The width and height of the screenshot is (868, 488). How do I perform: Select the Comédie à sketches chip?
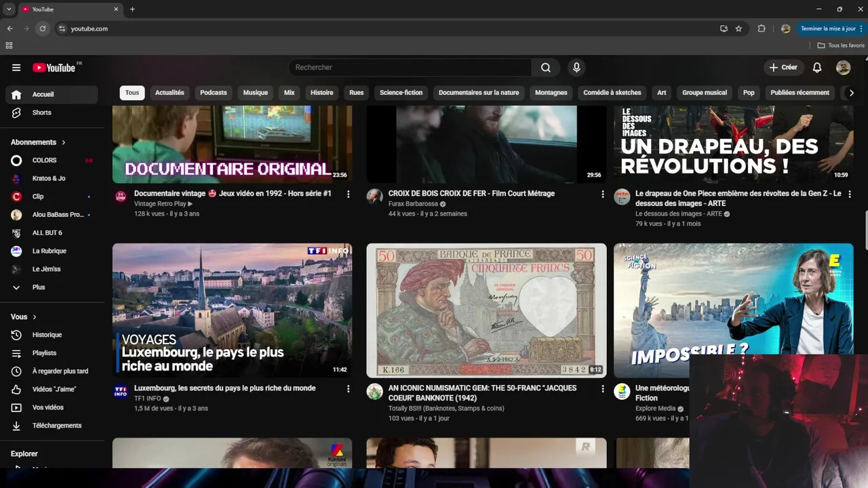pos(612,93)
